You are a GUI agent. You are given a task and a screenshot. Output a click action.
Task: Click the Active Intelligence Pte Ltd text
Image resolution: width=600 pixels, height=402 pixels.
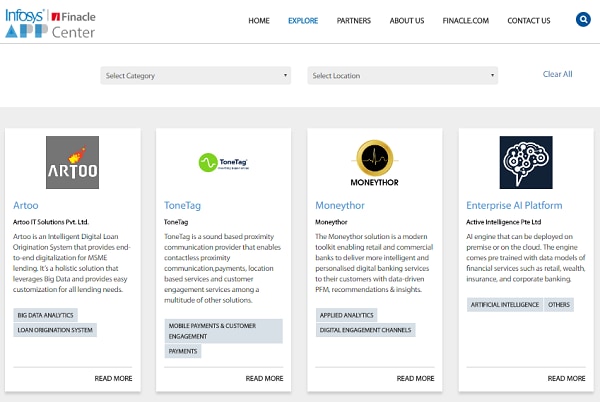pos(503,222)
